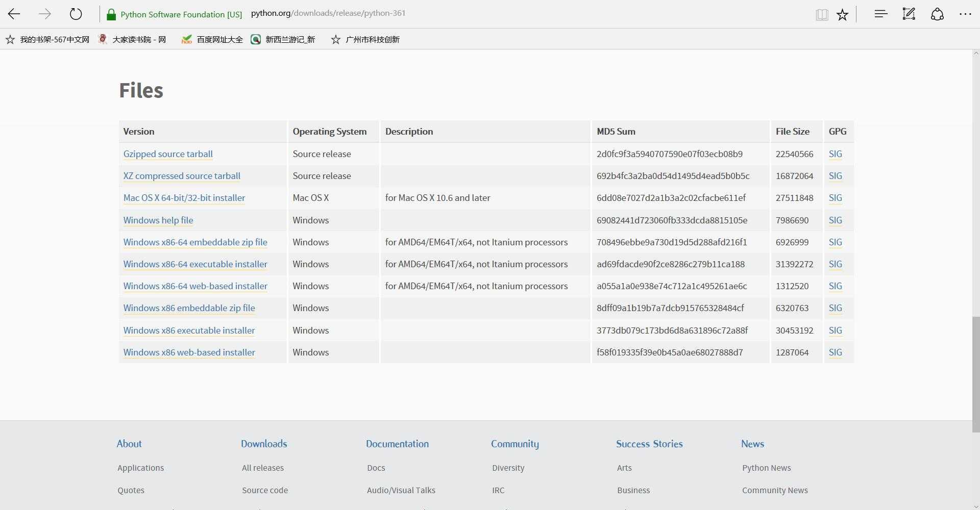
Task: Open 我的书架-567中文网 bookmark
Action: [x=47, y=39]
